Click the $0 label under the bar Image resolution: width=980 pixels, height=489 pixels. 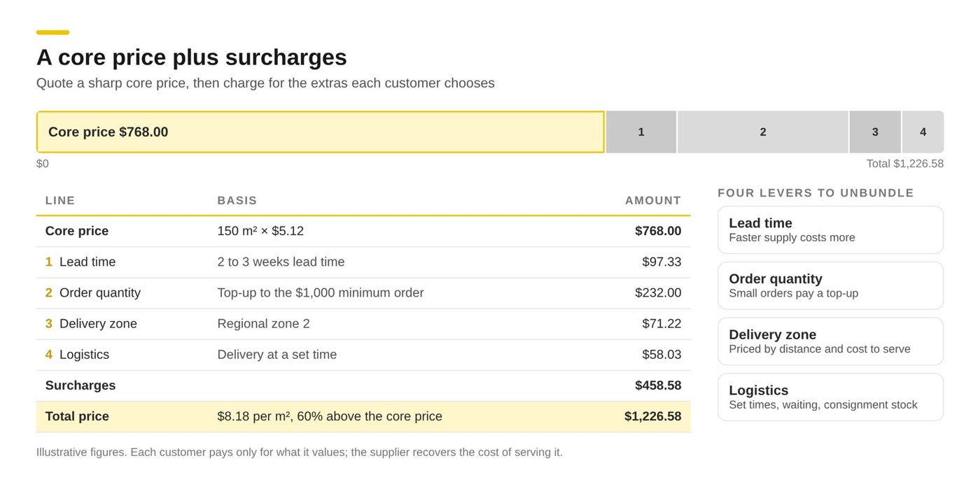(x=43, y=164)
